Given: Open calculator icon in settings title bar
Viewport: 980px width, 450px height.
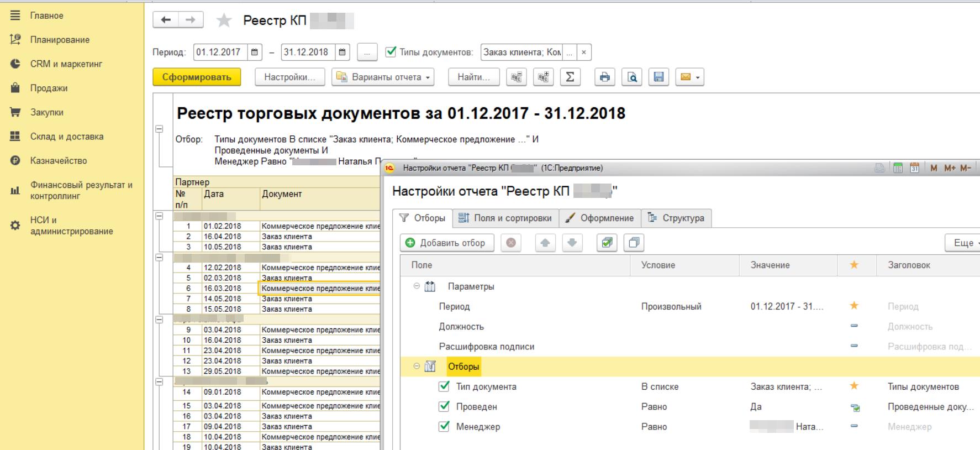Looking at the screenshot, I should 898,168.
